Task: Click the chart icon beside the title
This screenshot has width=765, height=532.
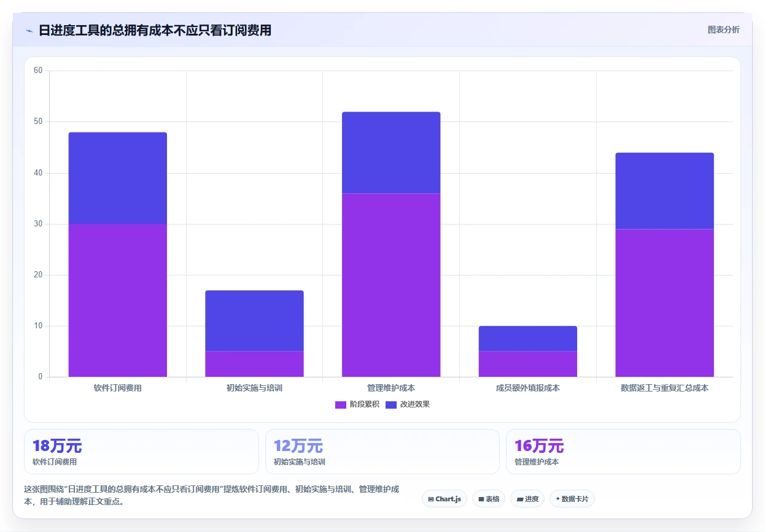Action: (29, 31)
